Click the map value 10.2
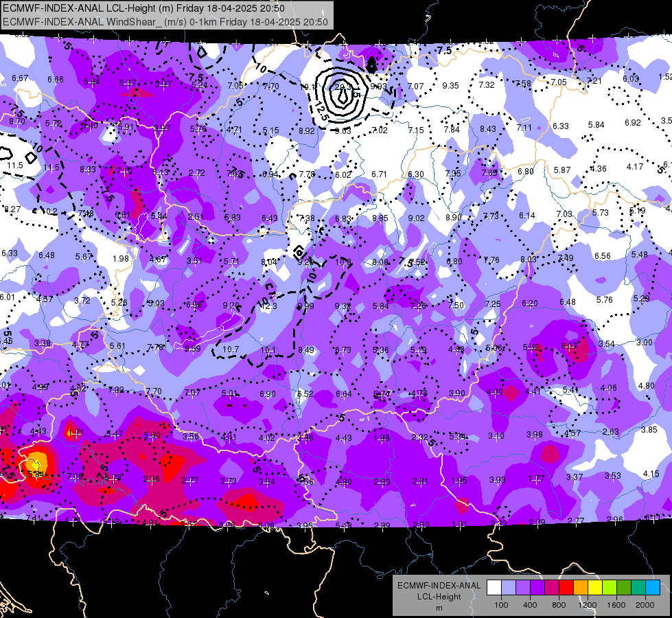 coord(49,211)
